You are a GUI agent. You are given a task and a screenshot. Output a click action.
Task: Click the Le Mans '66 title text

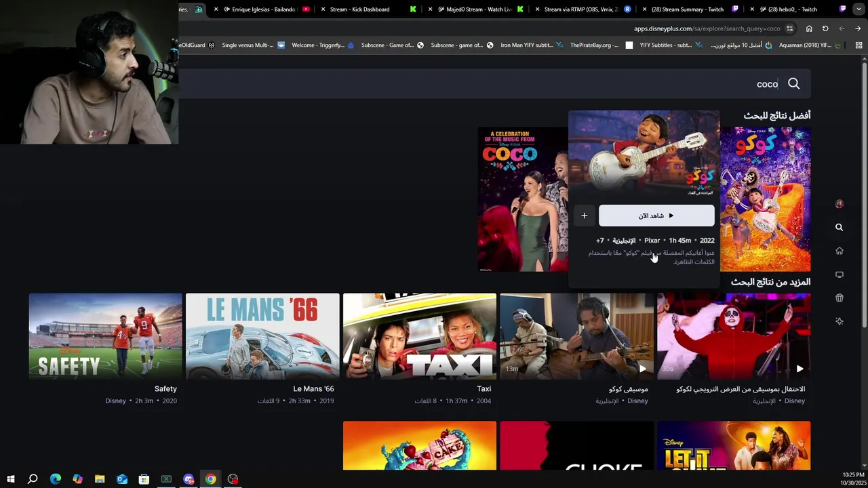click(x=313, y=389)
